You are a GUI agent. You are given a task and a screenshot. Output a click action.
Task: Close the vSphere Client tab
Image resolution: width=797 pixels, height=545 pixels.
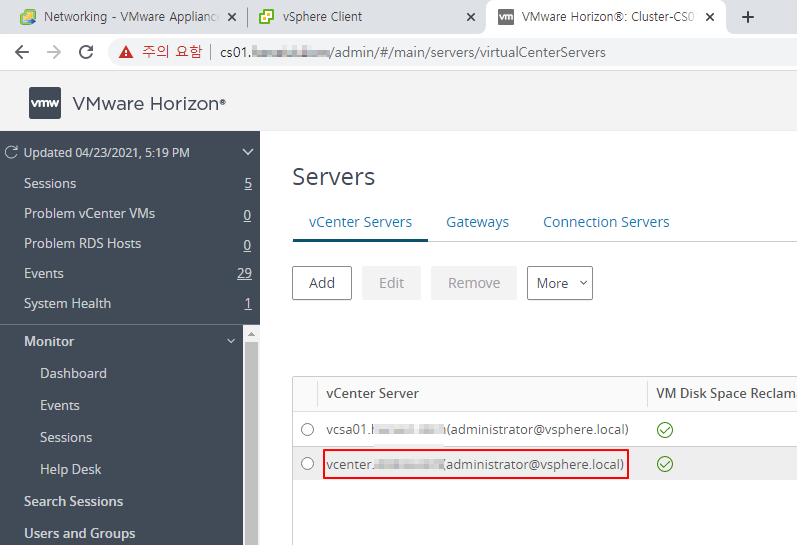point(471,17)
